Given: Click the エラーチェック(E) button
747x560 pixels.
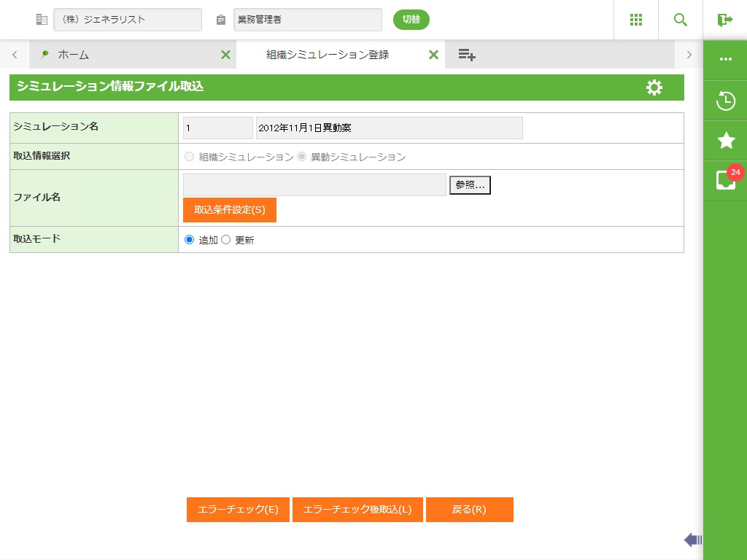Looking at the screenshot, I should [238, 510].
